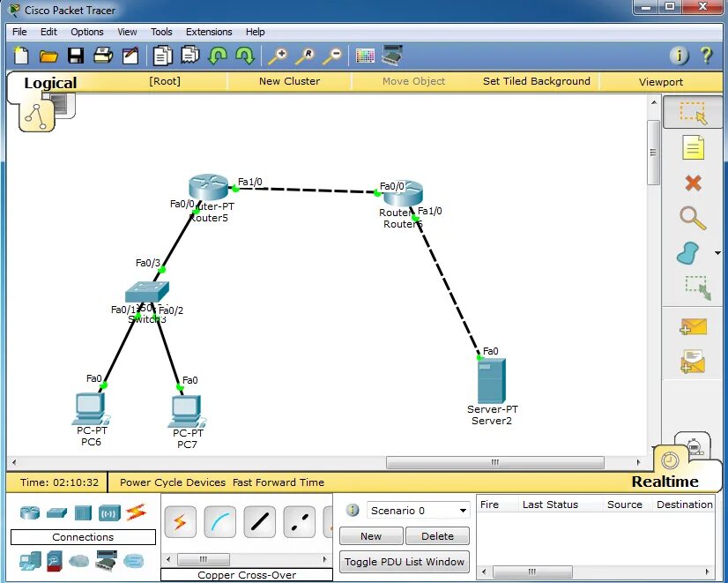Viewport: 728px width, 583px height.
Task: Click the Print icon
Action: pyautogui.click(x=103, y=56)
